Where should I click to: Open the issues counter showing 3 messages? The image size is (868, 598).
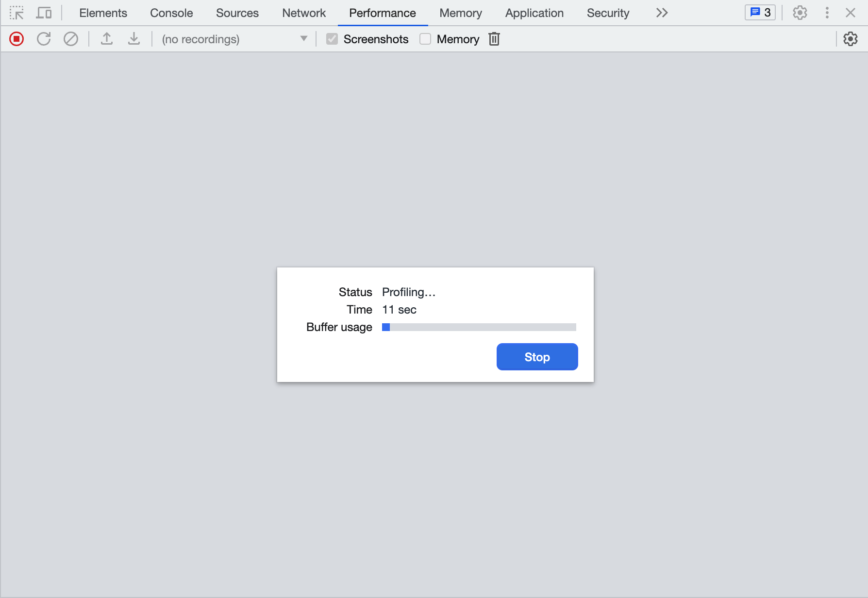760,12
